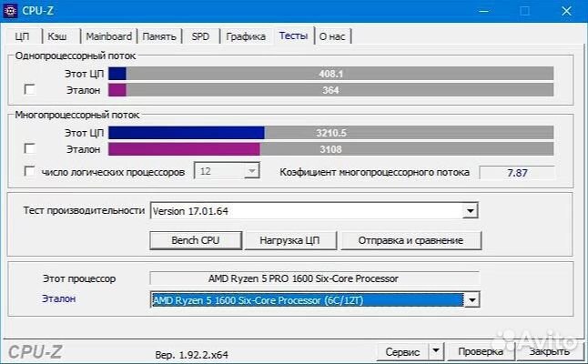The width and height of the screenshot is (588, 364).
Task: Tick the число логических процессоров checkbox
Action: click(x=30, y=171)
